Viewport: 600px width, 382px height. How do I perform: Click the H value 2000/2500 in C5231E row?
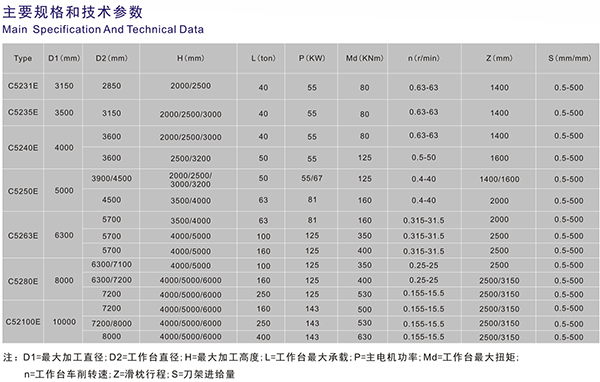pos(191,86)
